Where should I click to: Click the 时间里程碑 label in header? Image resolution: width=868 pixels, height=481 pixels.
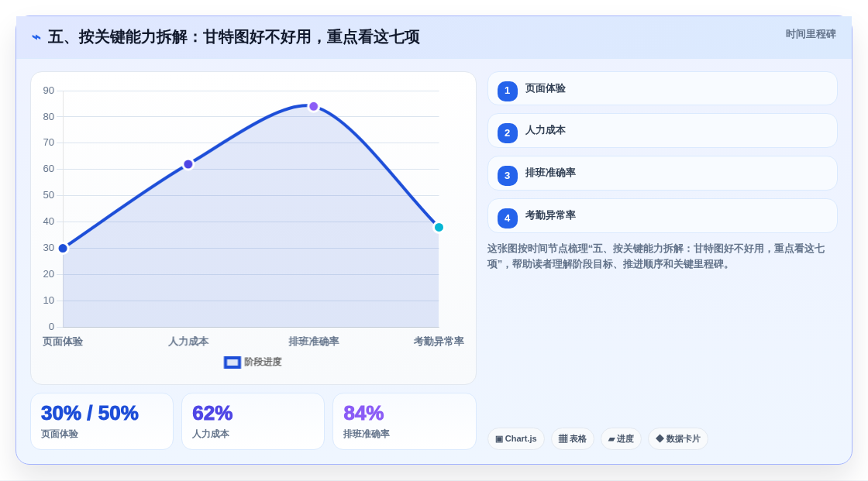pos(811,34)
